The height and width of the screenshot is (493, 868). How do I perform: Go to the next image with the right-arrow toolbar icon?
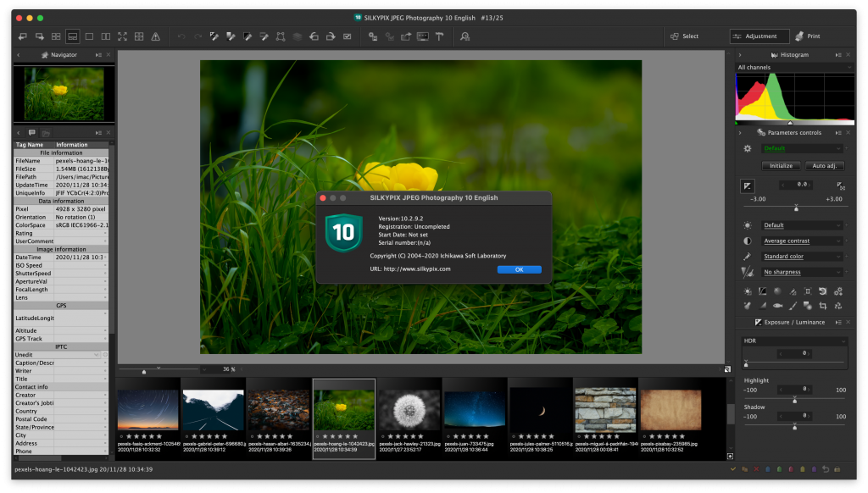coord(39,36)
